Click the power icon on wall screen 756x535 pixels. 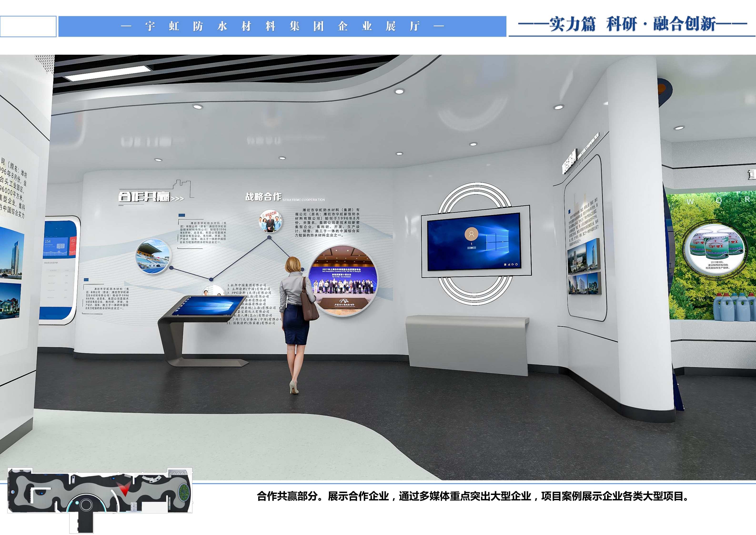click(x=517, y=265)
